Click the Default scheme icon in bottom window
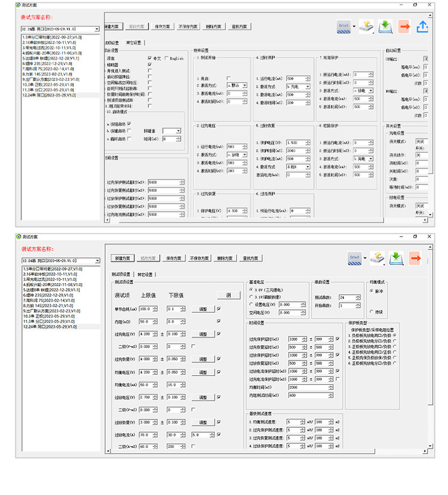The height and width of the screenshot is (495, 448). pos(354,258)
